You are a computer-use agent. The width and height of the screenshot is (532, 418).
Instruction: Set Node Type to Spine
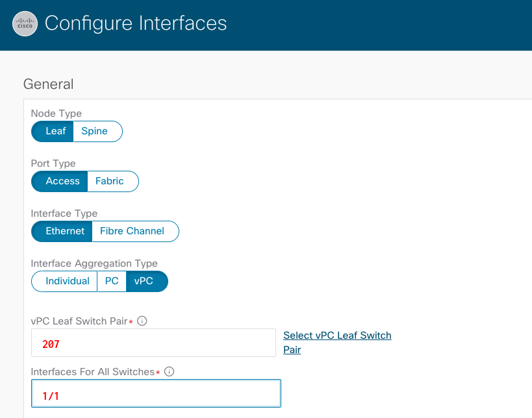pyautogui.click(x=97, y=131)
